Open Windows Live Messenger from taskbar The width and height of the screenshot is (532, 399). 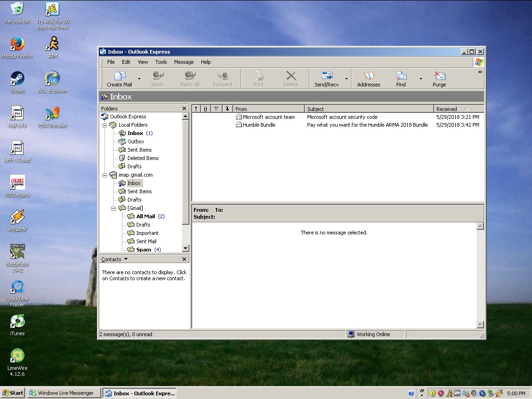(64, 393)
